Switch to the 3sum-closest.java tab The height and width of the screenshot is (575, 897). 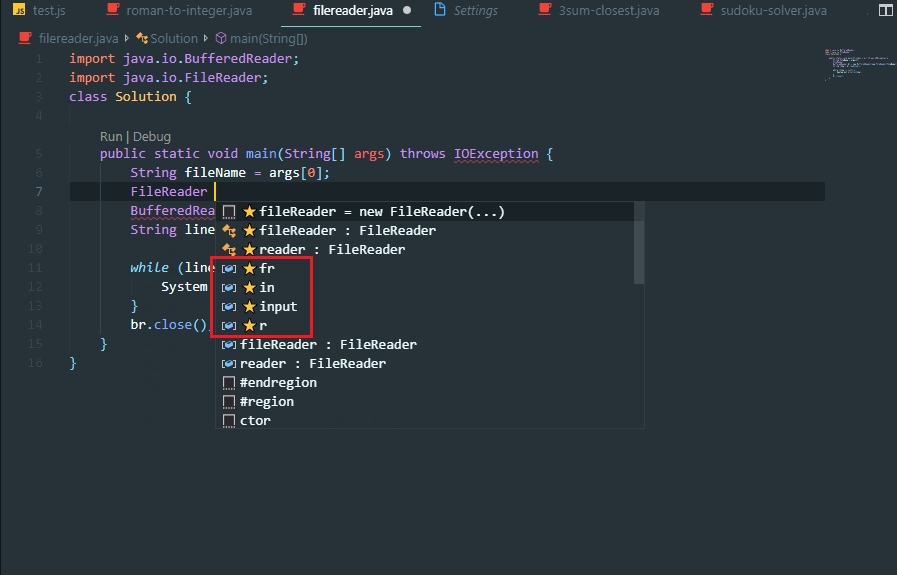coord(609,11)
